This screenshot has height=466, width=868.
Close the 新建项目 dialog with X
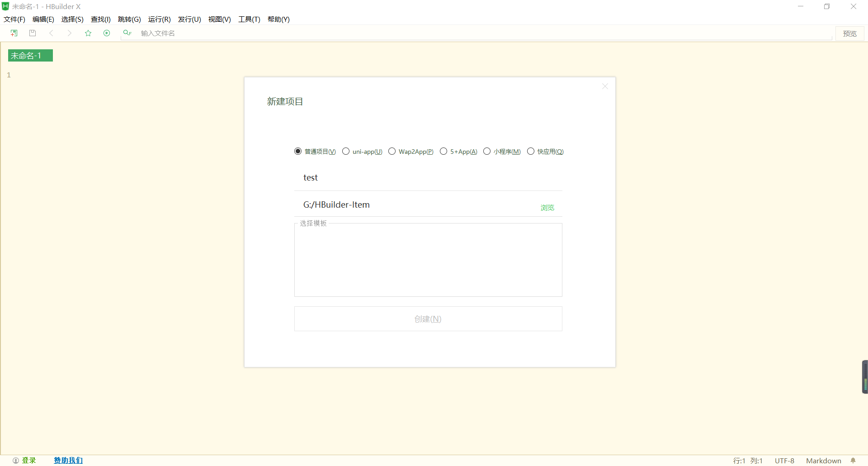pyautogui.click(x=605, y=86)
